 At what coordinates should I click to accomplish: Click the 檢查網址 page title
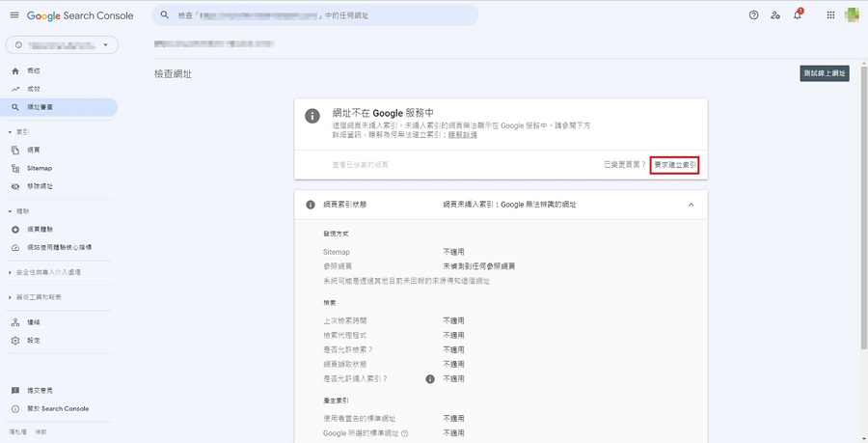coord(174,73)
